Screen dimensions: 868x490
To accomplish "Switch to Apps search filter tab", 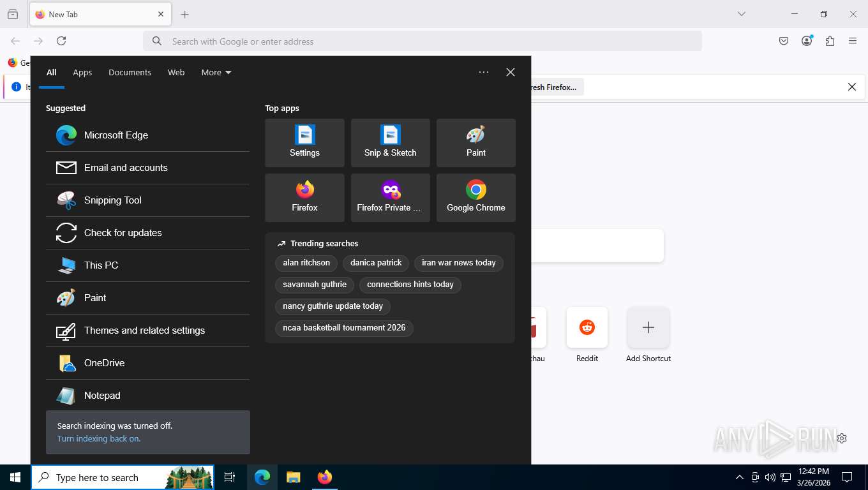I will (82, 73).
